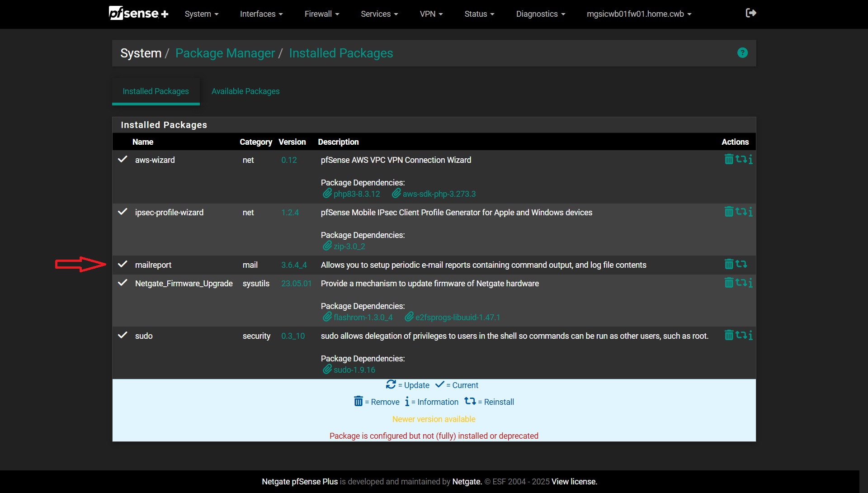Screen dimensions: 868x493
Task: Expand the mgsicwb01fw01.home.cwb hostname menu
Action: 639,14
